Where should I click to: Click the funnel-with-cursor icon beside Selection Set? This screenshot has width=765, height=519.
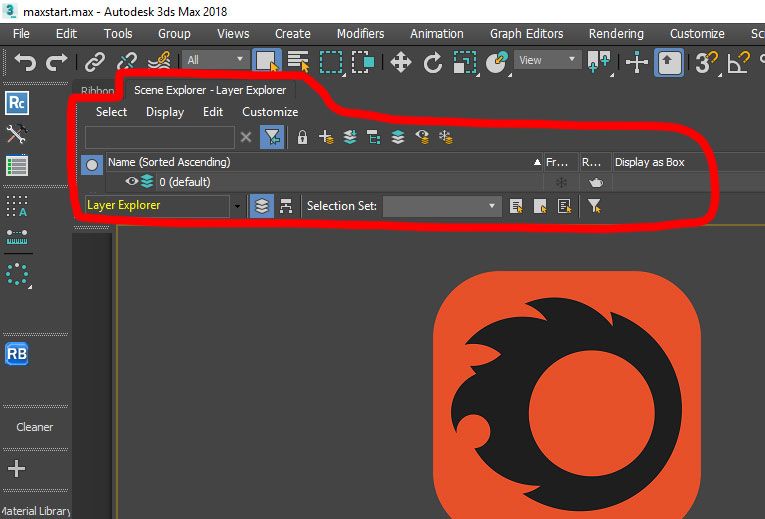594,206
